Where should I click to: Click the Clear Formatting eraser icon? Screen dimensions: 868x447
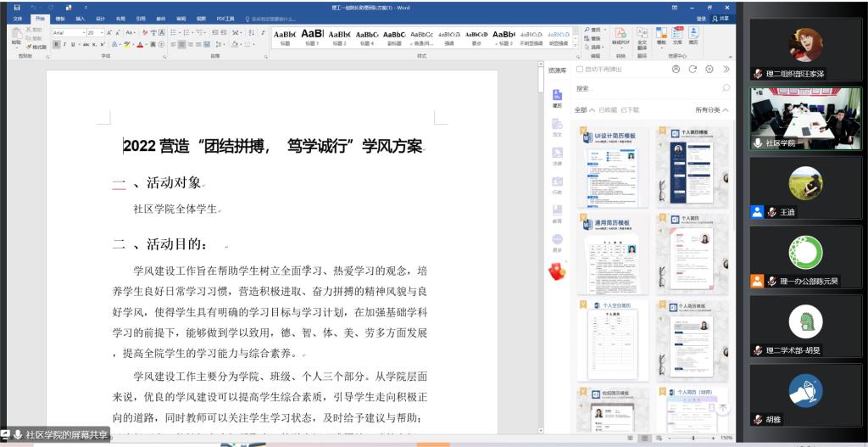tap(145, 33)
